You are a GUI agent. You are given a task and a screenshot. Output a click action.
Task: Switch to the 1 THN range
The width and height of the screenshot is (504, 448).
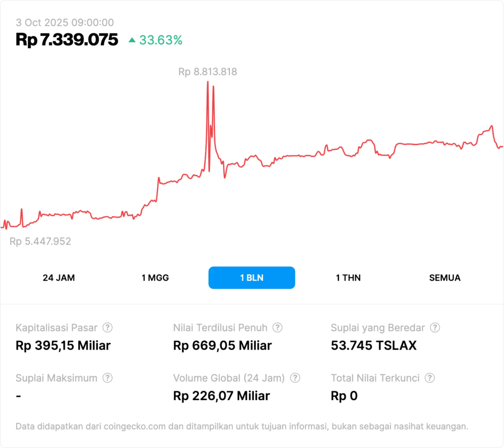click(348, 278)
